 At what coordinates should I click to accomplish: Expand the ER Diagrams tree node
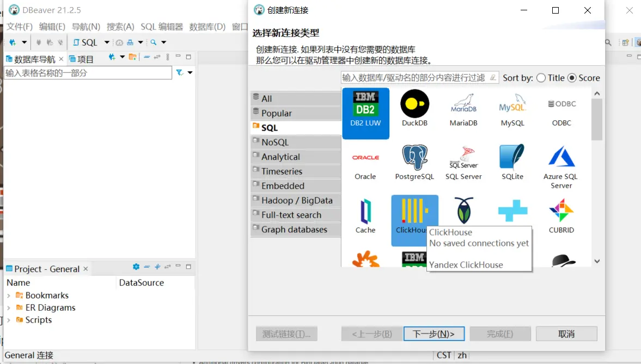[9, 307]
